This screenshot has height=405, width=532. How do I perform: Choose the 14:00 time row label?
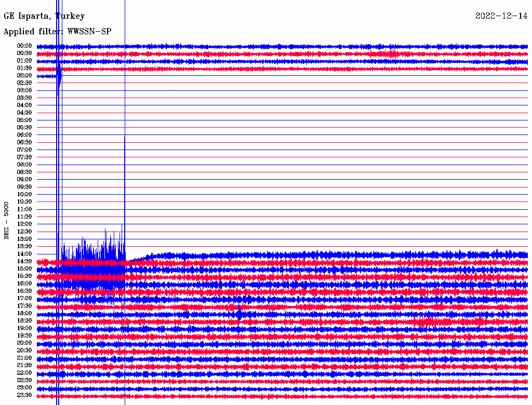pyautogui.click(x=24, y=253)
